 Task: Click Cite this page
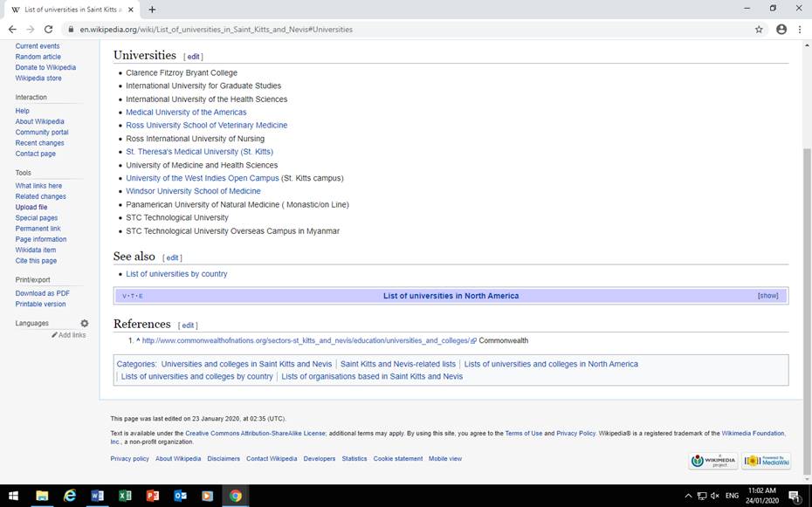tap(36, 261)
